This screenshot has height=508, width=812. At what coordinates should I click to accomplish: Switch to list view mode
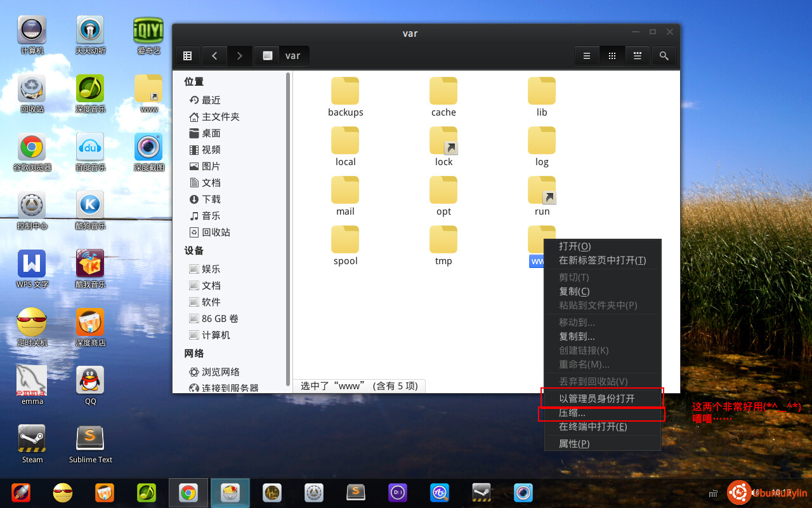tap(587, 56)
